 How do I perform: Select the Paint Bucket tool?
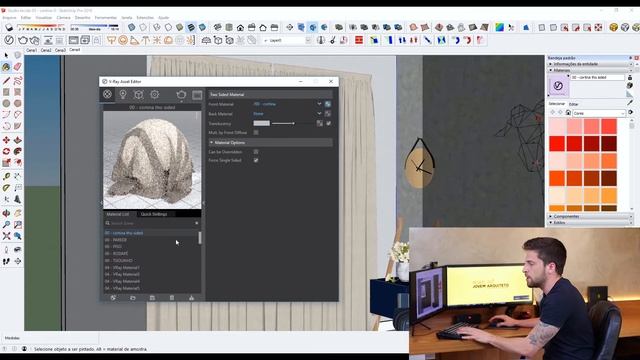[6, 67]
